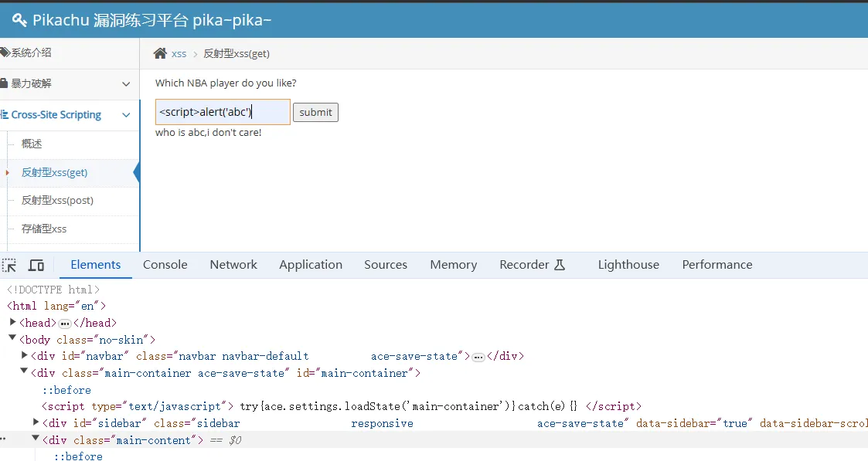Image resolution: width=868 pixels, height=461 pixels.
Task: Click the key icon in Pikachu header
Action: 19,20
